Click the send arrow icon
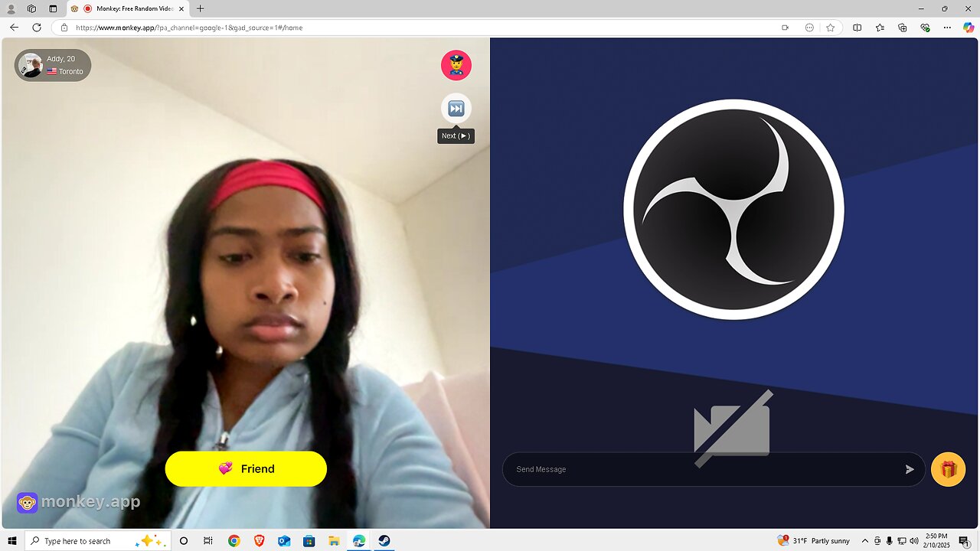Viewport: 980px width, 551px height. [x=910, y=469]
